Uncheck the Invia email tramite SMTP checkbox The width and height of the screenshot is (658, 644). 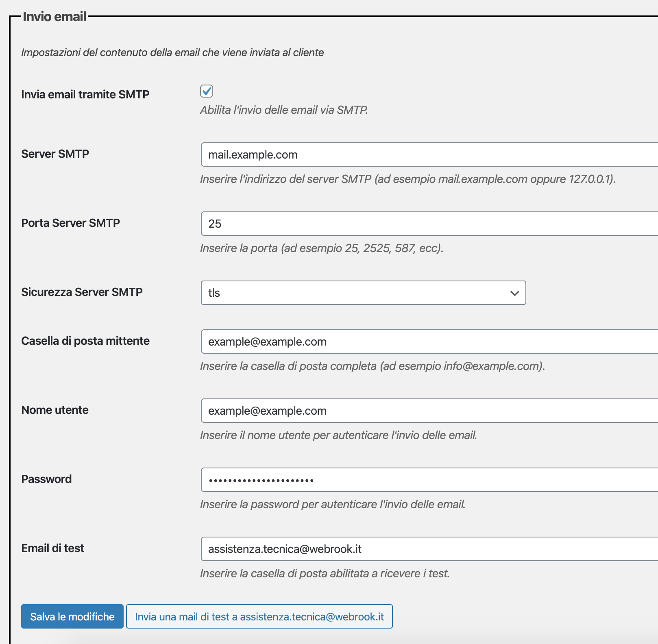pyautogui.click(x=207, y=91)
